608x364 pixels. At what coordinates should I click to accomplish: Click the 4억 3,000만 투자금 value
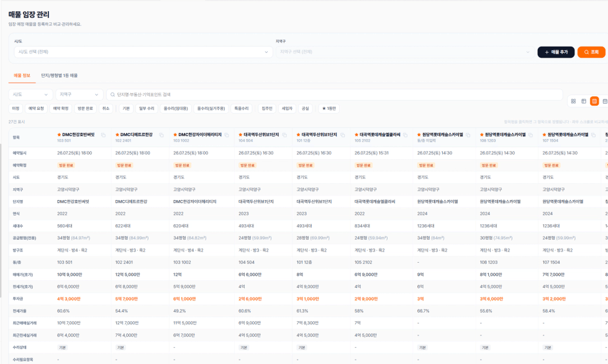pyautogui.click(x=69, y=299)
